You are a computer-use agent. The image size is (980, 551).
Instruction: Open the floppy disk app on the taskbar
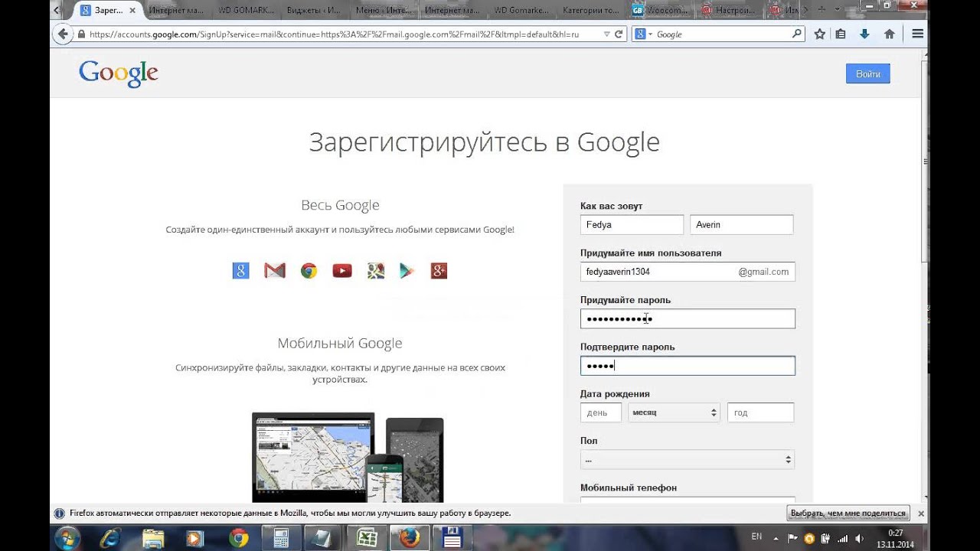click(x=452, y=538)
